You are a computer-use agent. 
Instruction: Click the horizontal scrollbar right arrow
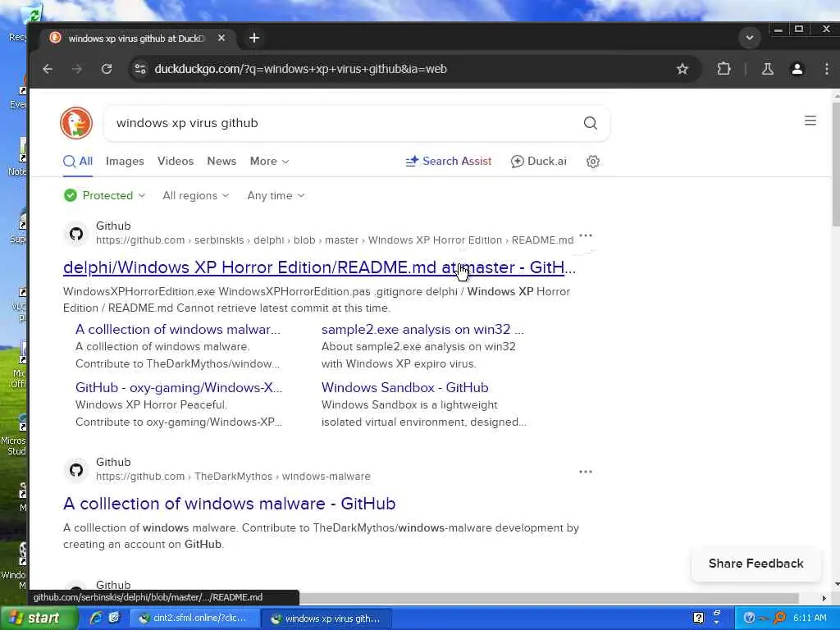click(824, 598)
